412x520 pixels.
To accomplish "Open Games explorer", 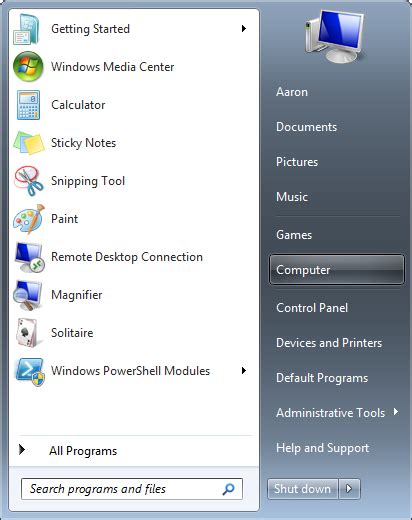I will (x=294, y=235).
